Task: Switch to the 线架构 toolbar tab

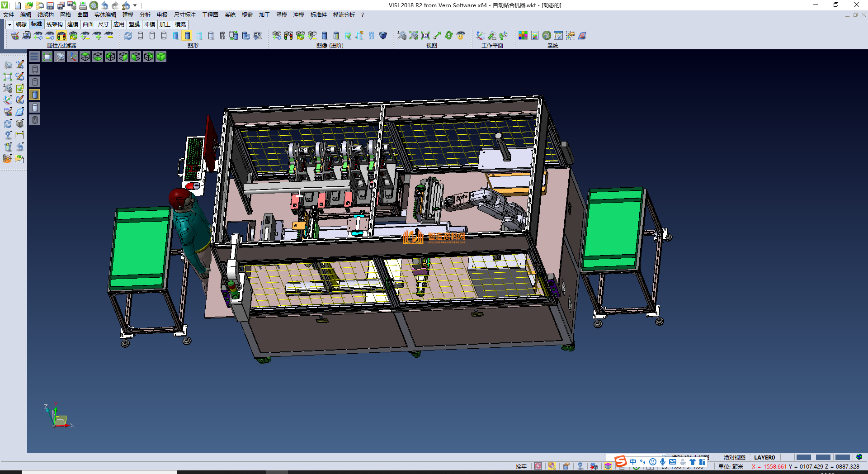Action: [x=54, y=24]
